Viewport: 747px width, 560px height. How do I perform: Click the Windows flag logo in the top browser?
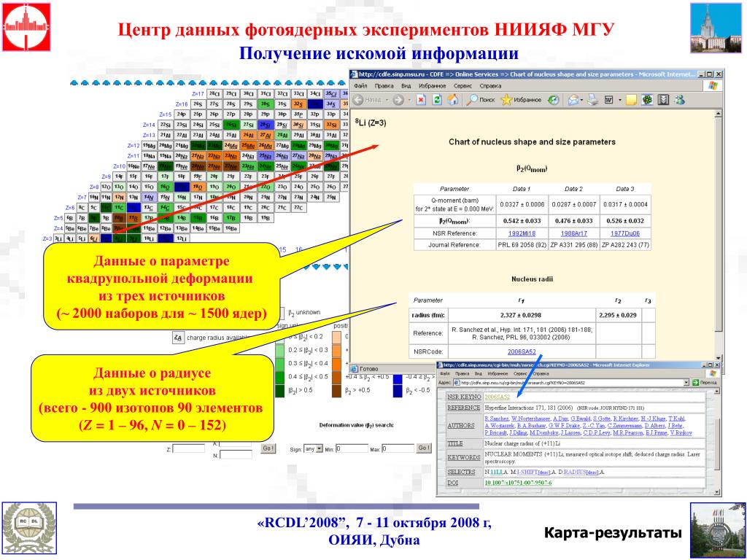click(x=713, y=86)
